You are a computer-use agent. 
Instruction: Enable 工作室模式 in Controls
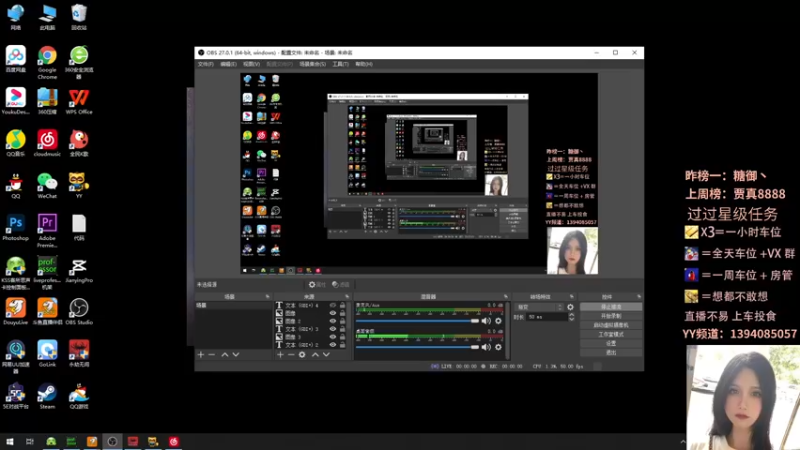(x=611, y=334)
